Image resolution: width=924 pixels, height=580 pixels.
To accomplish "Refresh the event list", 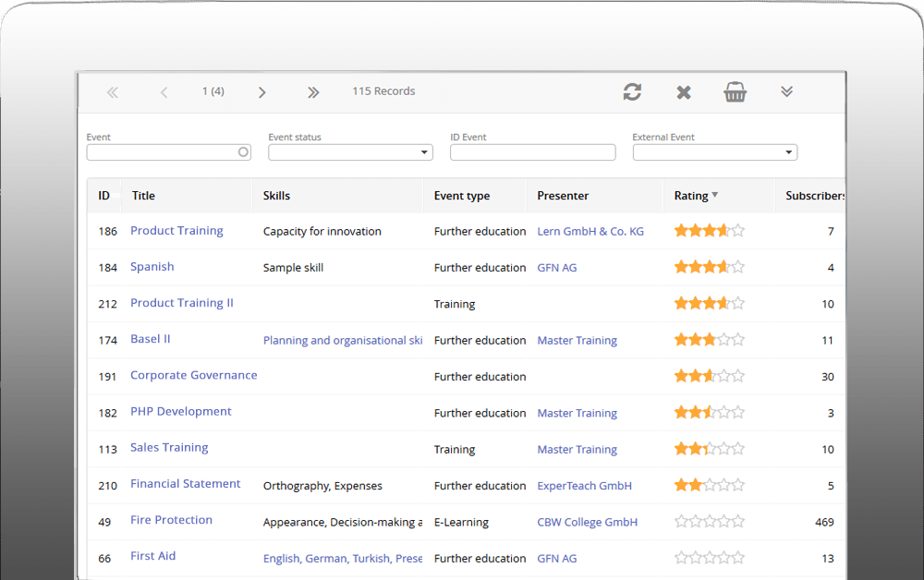I will [x=632, y=91].
